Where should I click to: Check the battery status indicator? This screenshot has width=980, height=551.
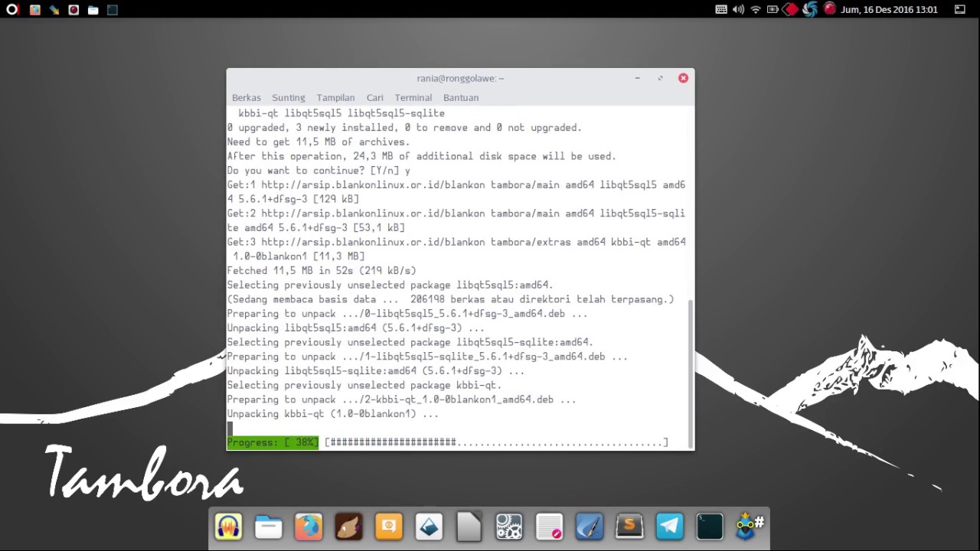773,10
